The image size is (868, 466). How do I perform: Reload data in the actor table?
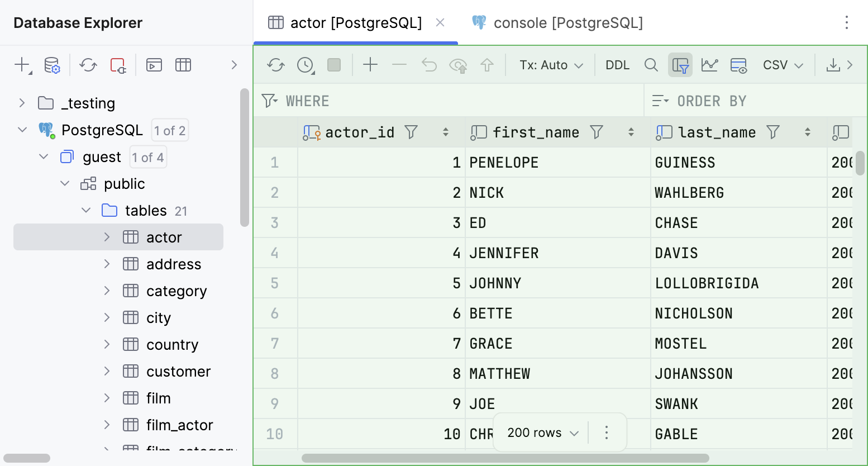(275, 65)
